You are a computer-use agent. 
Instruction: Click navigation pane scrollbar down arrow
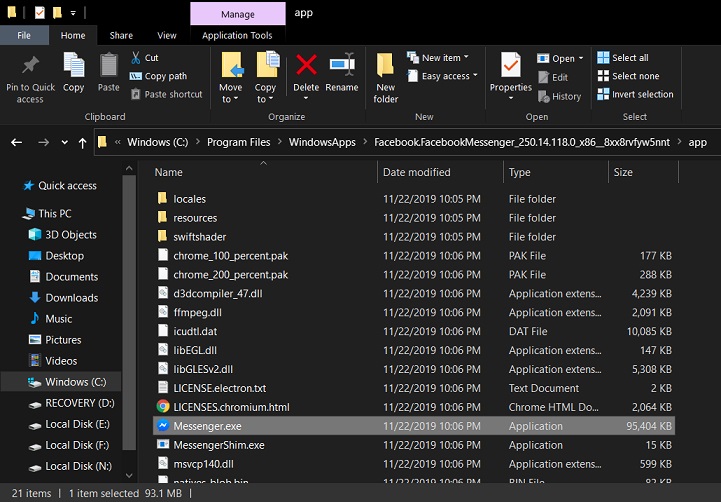[129, 475]
